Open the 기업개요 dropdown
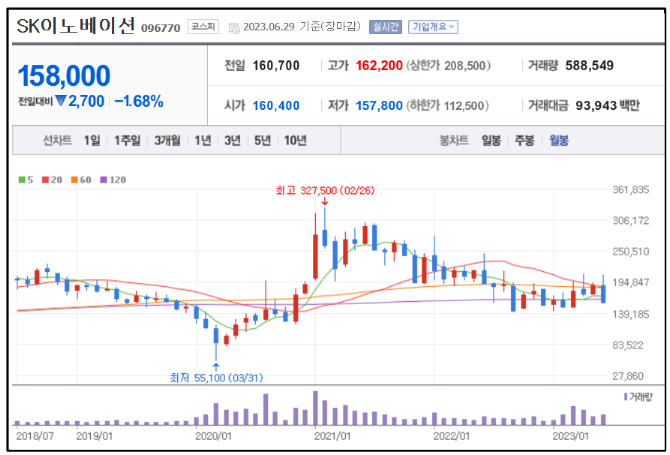The height and width of the screenshot is (455, 670). (x=433, y=27)
